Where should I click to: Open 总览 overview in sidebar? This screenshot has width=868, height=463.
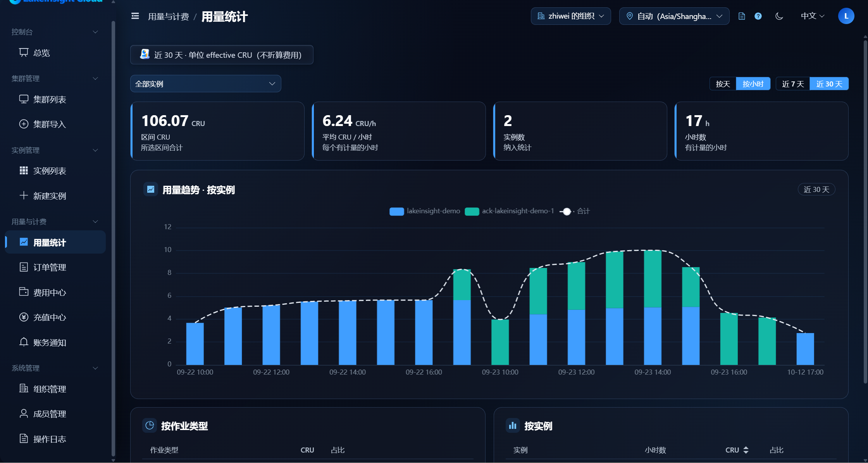(x=55, y=52)
